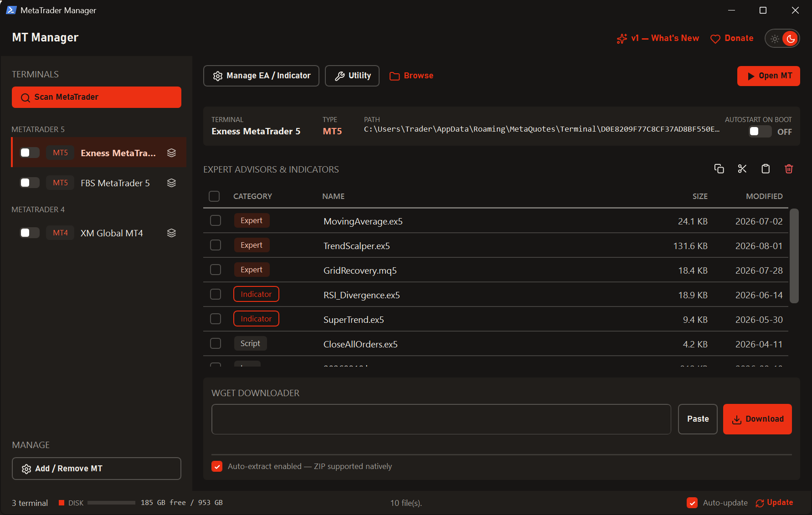Toggle Exness MetaTrader terminal switch
The image size is (812, 515).
pyautogui.click(x=30, y=153)
